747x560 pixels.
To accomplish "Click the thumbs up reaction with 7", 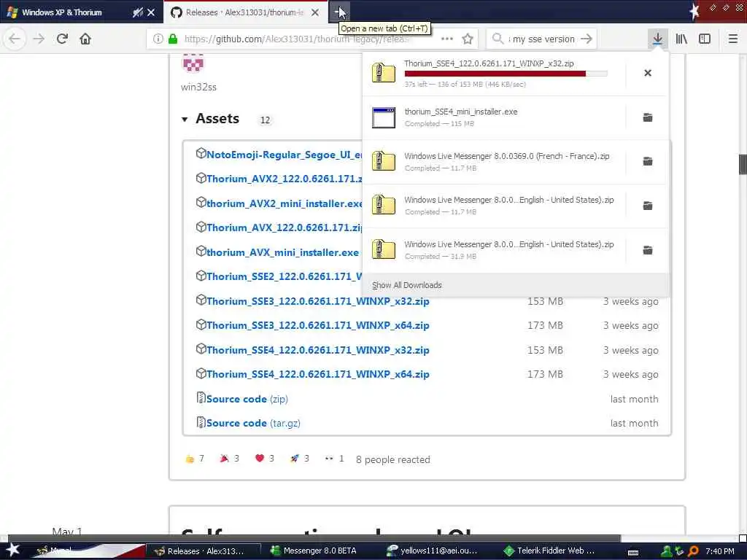I will point(194,459).
